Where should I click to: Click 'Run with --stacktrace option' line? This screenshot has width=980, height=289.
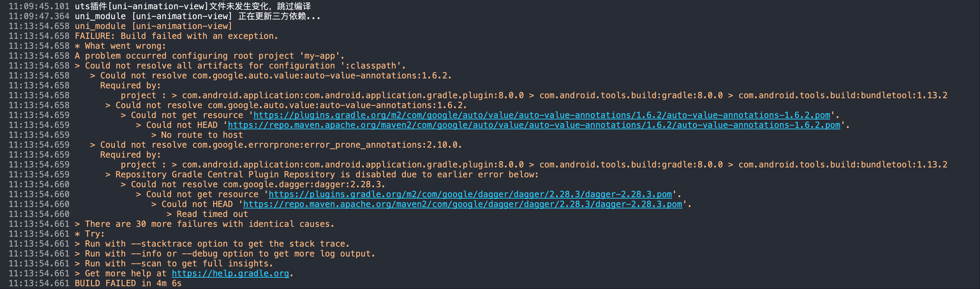(212, 244)
